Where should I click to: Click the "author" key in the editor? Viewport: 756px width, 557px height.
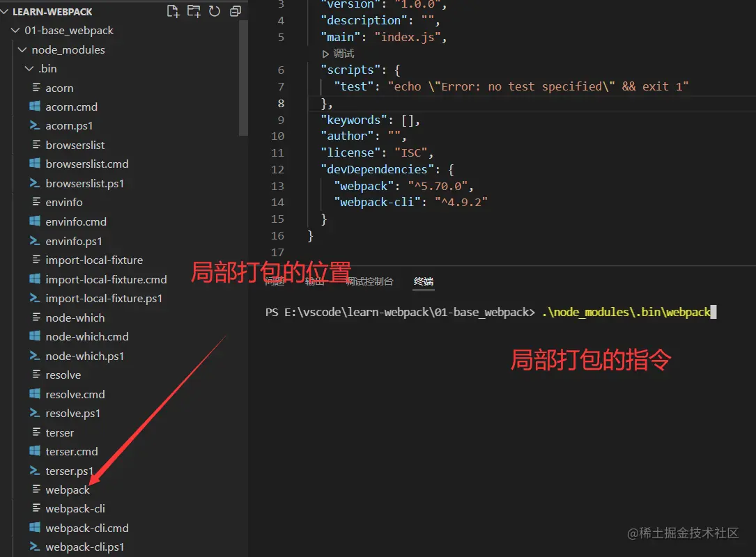click(x=347, y=136)
